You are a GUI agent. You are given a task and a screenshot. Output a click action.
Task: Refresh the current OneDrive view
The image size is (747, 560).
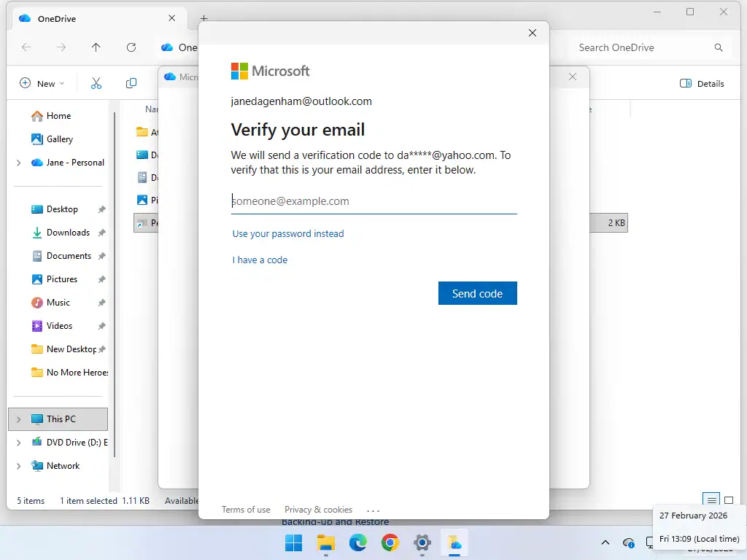(131, 47)
